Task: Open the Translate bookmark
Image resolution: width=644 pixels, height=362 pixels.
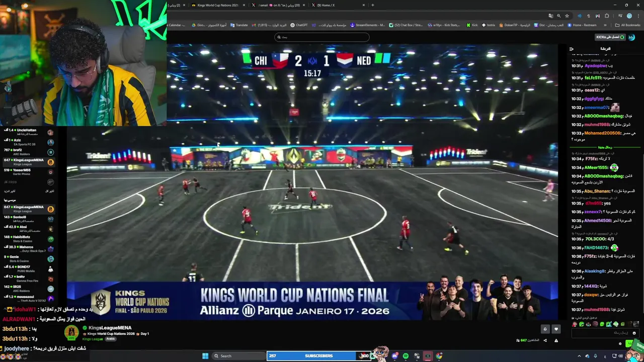Action: (239, 25)
